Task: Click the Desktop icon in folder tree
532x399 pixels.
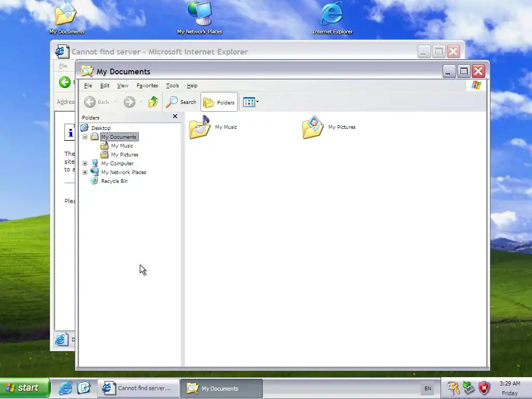Action: click(85, 128)
